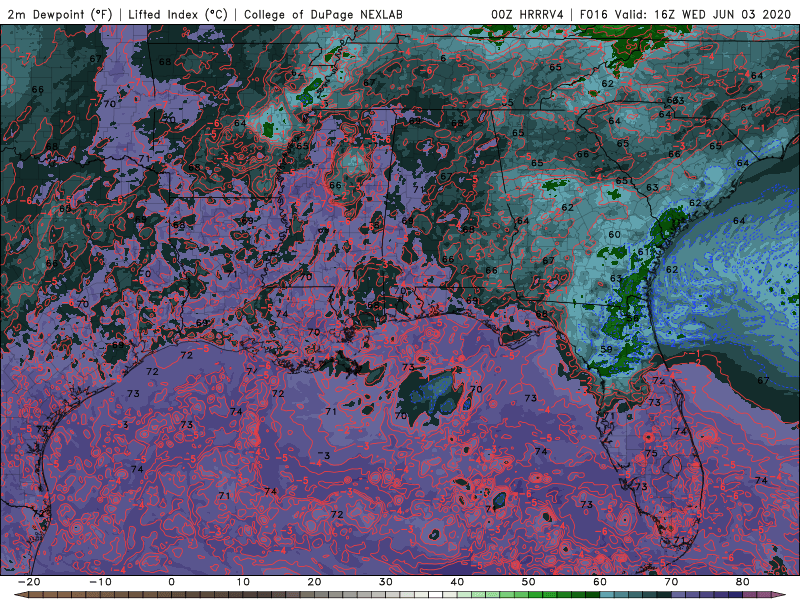The image size is (800, 600).
Task: Click the '75' dewpoint value over Florida
Action: point(651,453)
